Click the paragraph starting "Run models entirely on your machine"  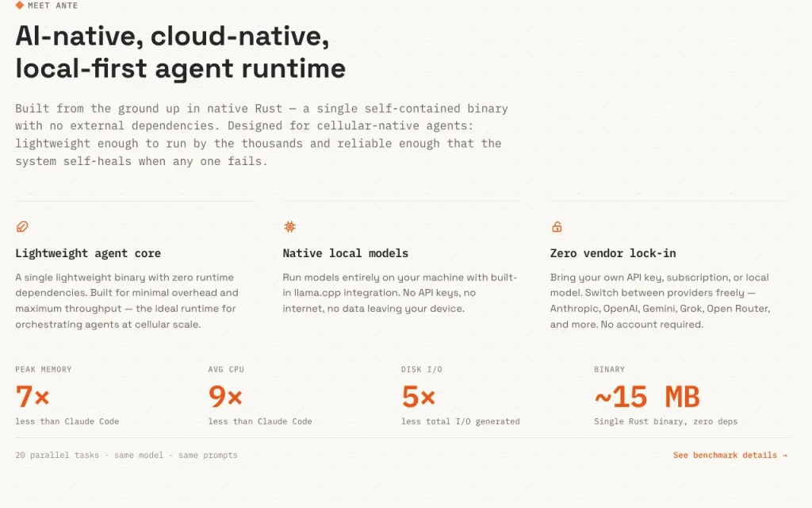coord(400,293)
